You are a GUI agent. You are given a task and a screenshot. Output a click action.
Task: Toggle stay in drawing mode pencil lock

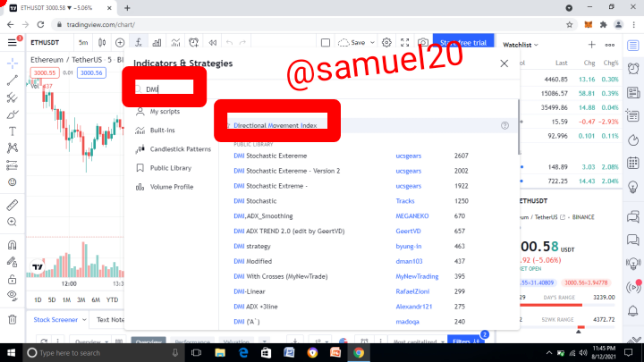point(12,262)
